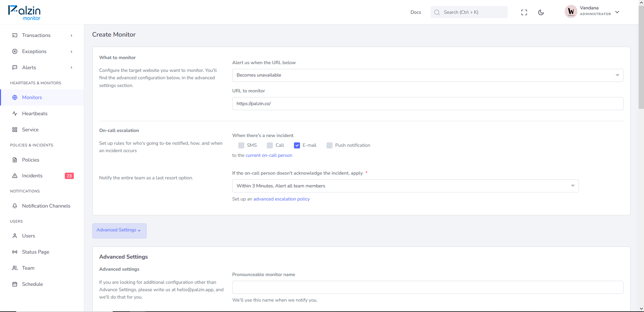Viewport: 644px width, 312px height.
Task: Open the Status Page menu item
Action: click(42, 252)
